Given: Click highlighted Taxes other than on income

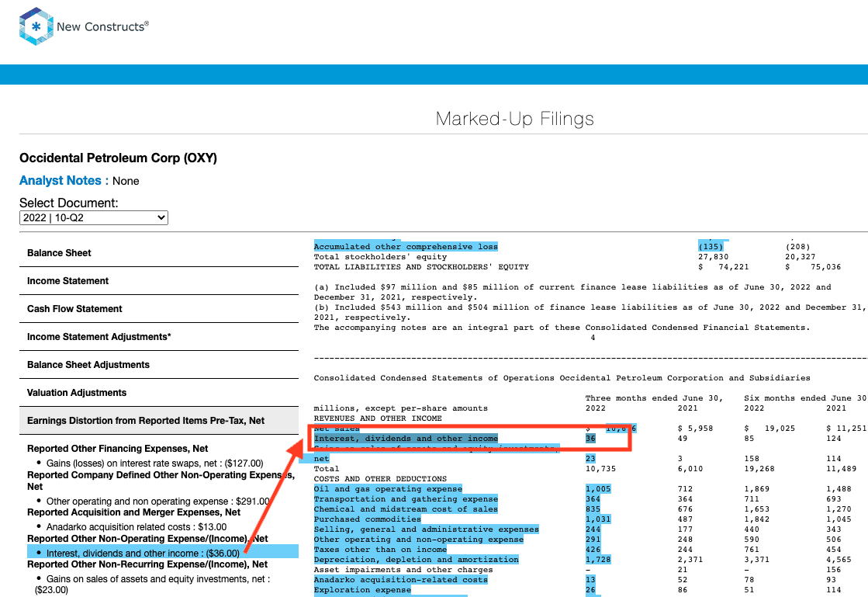Looking at the screenshot, I should [380, 550].
